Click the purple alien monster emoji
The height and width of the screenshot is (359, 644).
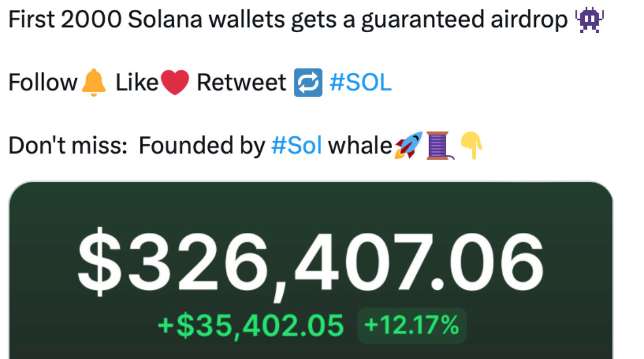(x=589, y=20)
